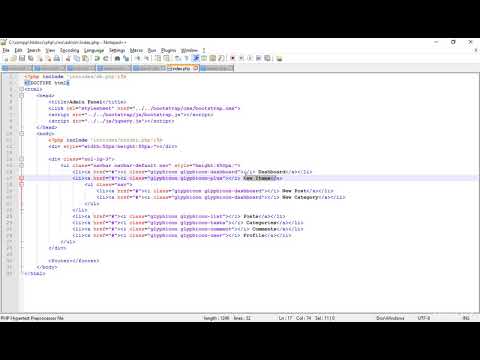Open the View menu
This screenshot has height=360, width=480.
click(x=50, y=50)
